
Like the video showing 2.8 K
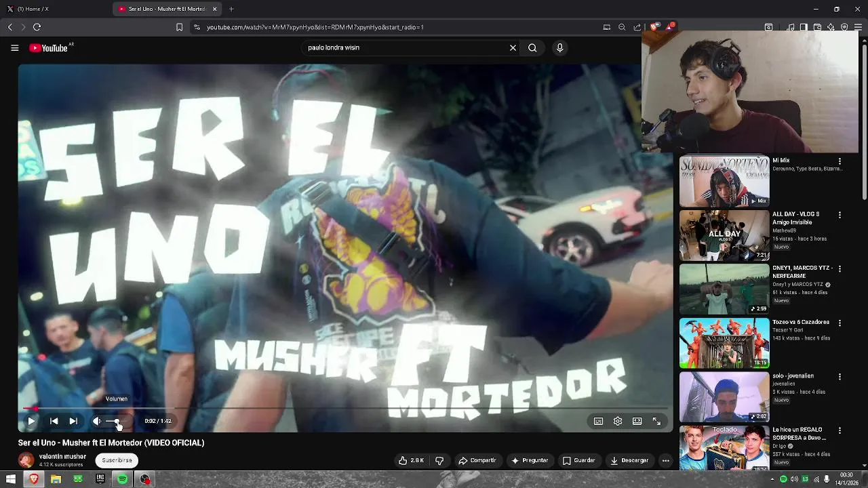coord(411,460)
